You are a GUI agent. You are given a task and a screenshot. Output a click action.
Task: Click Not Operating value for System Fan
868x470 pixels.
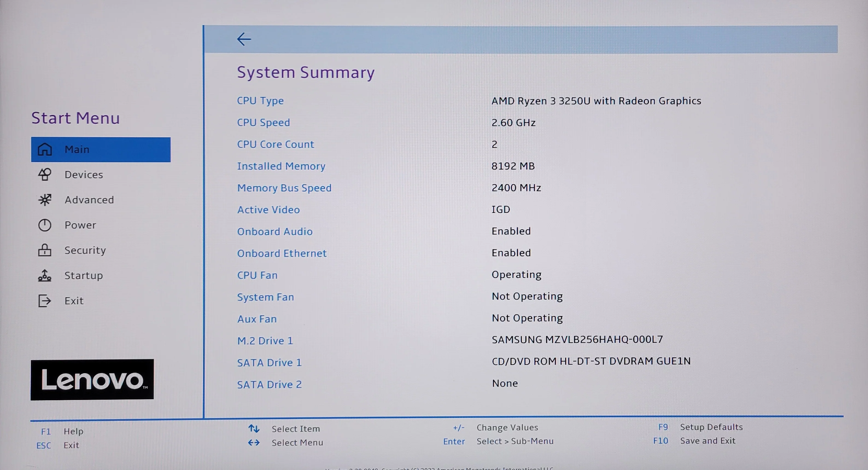coord(527,296)
